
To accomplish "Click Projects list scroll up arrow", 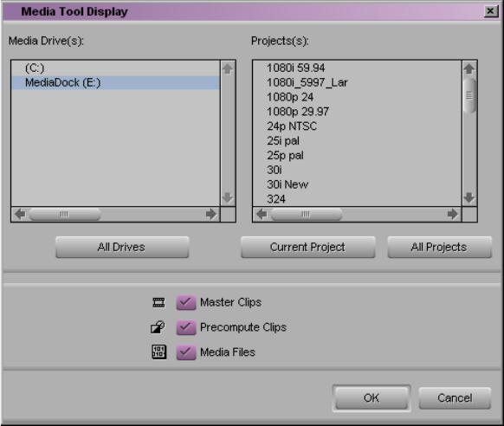I will tap(469, 68).
